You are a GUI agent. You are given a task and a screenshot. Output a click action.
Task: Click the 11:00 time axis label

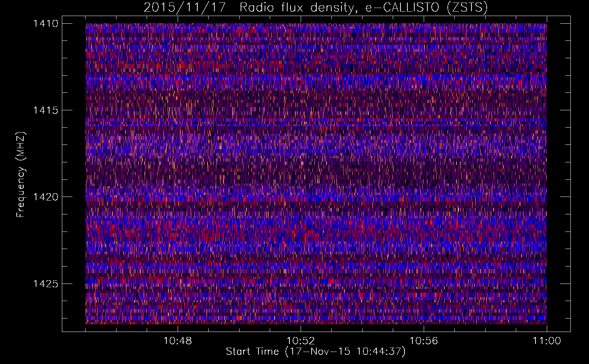pyautogui.click(x=547, y=341)
